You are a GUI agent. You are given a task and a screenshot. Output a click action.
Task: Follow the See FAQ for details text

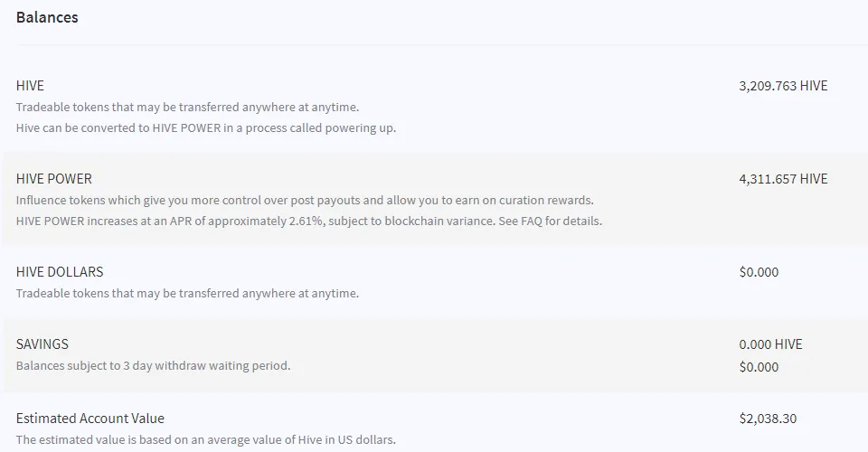(551, 221)
